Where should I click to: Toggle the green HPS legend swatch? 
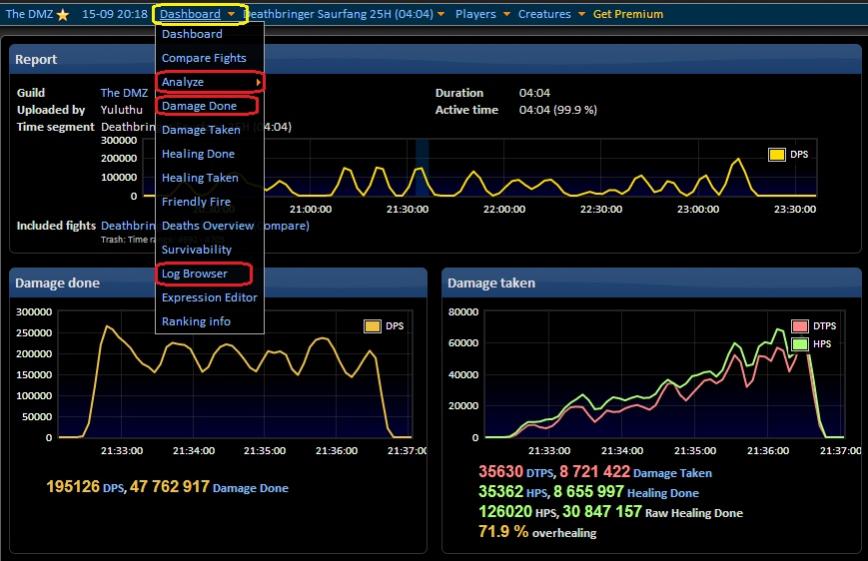(x=800, y=344)
